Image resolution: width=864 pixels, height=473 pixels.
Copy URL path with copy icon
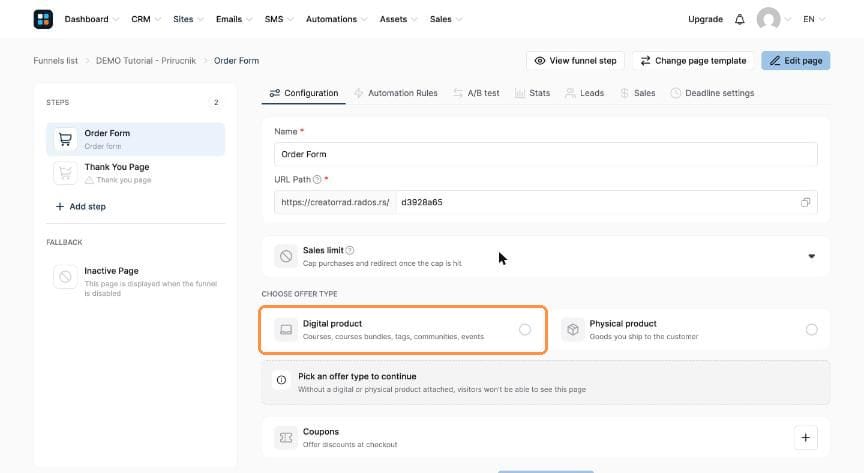805,202
